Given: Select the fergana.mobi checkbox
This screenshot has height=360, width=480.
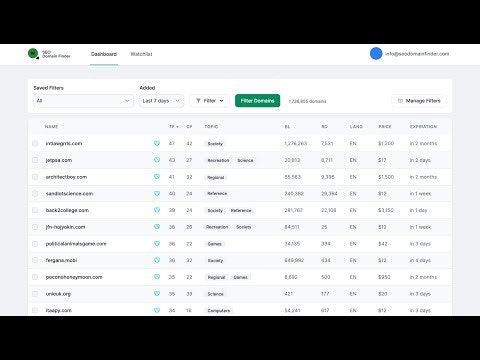Looking at the screenshot, I should tap(35, 260).
